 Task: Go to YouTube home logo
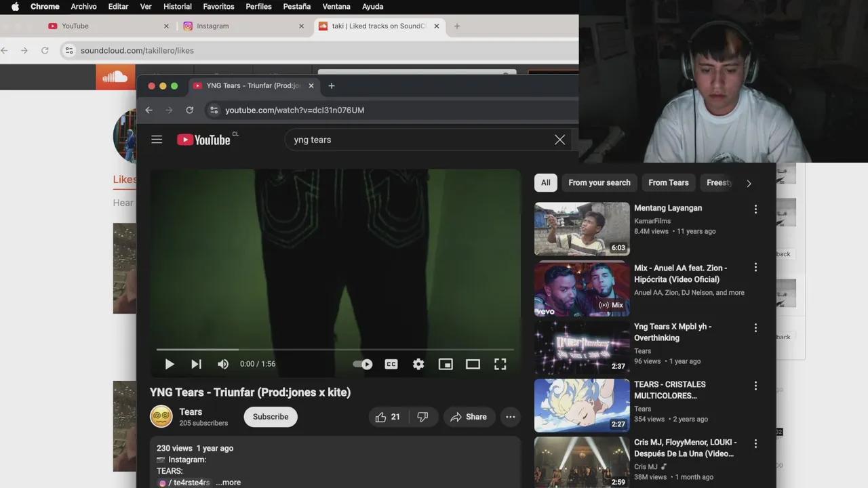[204, 140]
